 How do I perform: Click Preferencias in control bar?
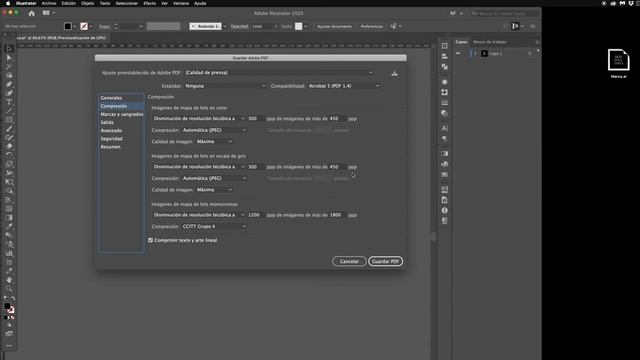[x=371, y=27]
